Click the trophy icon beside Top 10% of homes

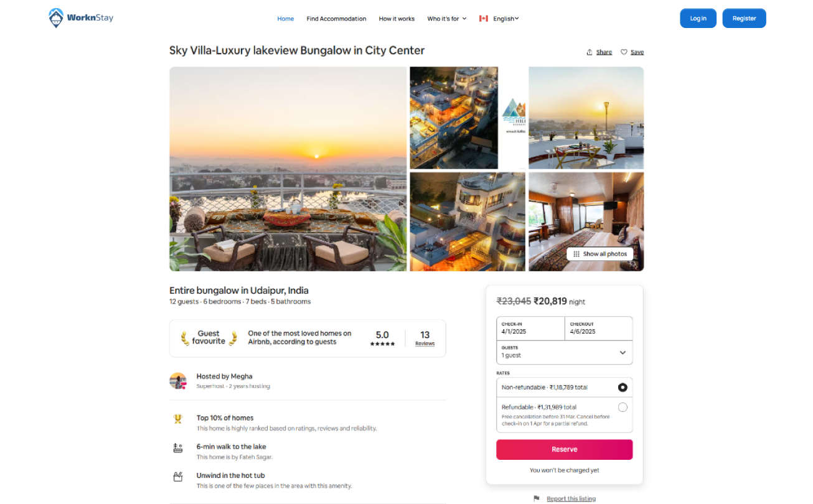point(177,419)
